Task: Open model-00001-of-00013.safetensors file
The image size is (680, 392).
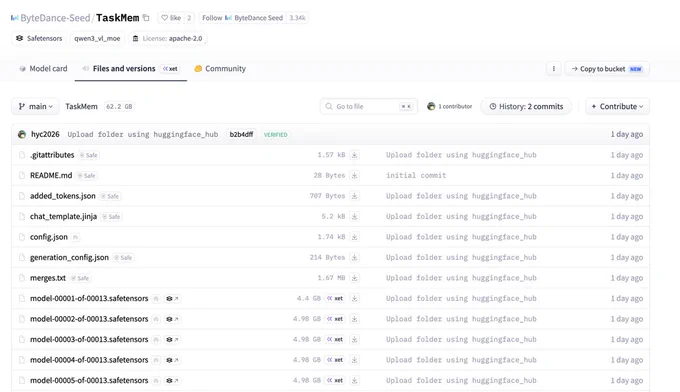Action: click(89, 298)
